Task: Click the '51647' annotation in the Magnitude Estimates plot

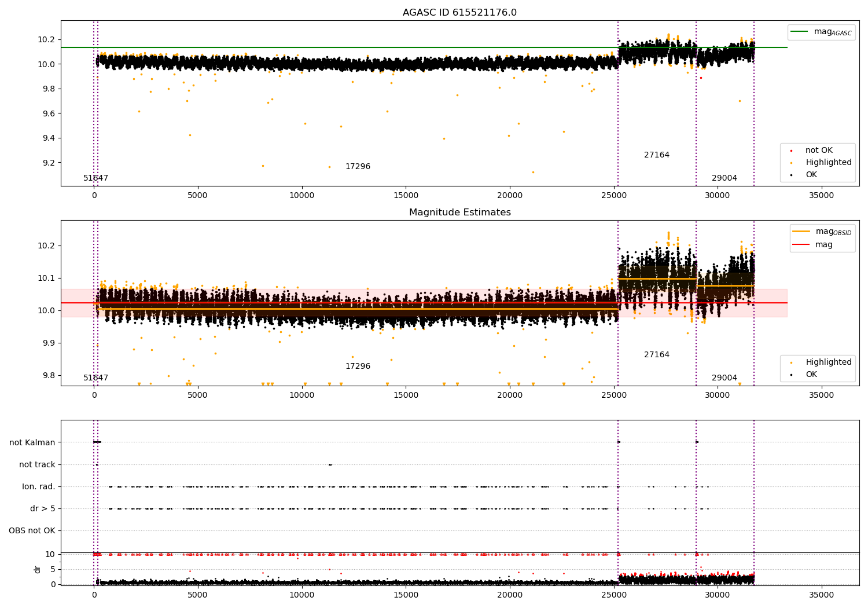Action: [x=95, y=378]
